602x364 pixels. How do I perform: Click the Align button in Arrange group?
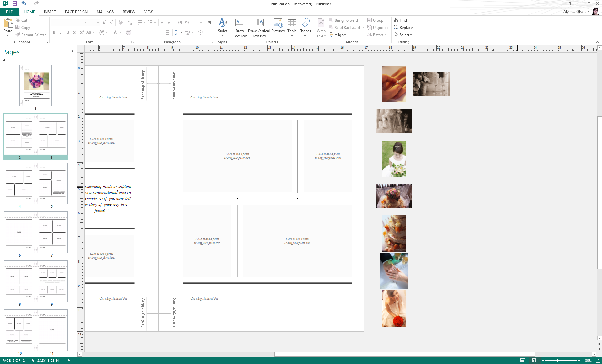338,35
